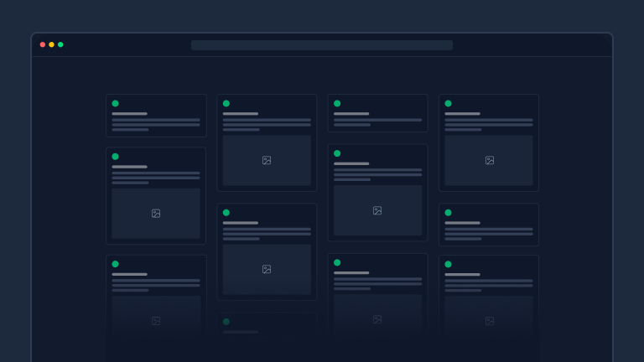Click the green avatar in the third column's top card
The image size is (644, 362).
point(337,104)
